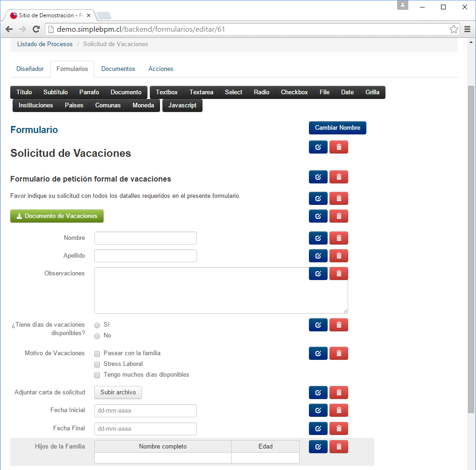
Task: Delete the Documento de Vacaciones field
Action: 339,216
